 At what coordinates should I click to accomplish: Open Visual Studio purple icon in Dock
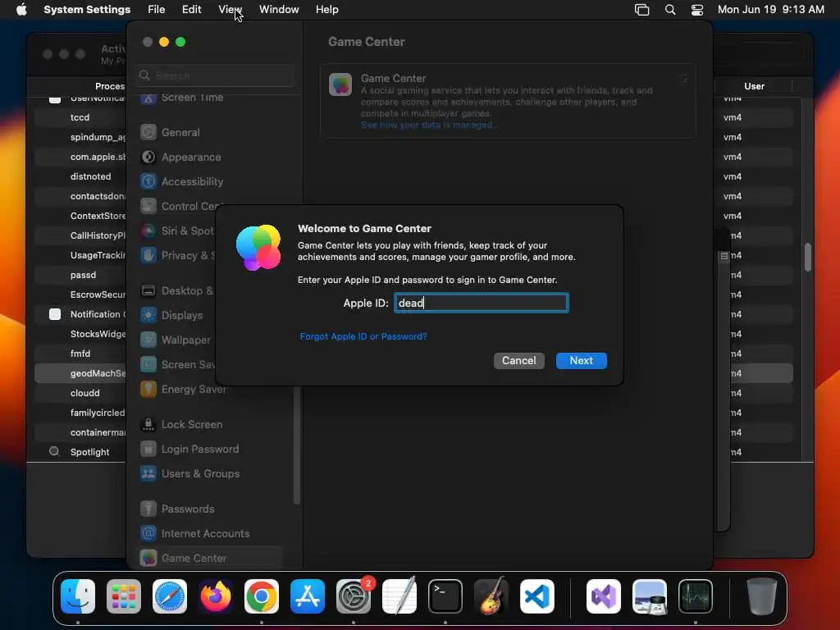pyautogui.click(x=604, y=596)
